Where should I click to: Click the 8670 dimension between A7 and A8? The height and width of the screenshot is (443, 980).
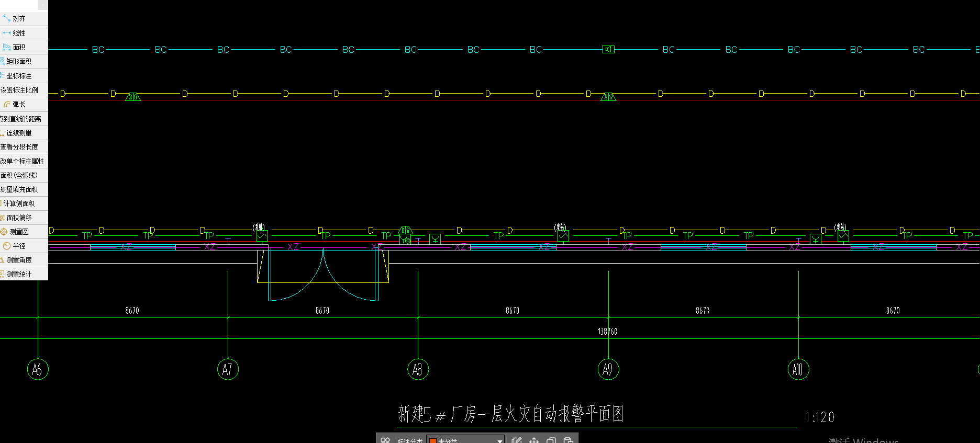pyautogui.click(x=322, y=310)
